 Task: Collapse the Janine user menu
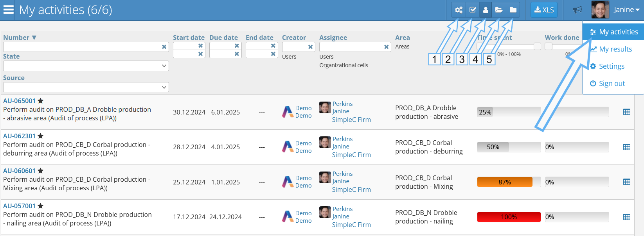click(626, 10)
